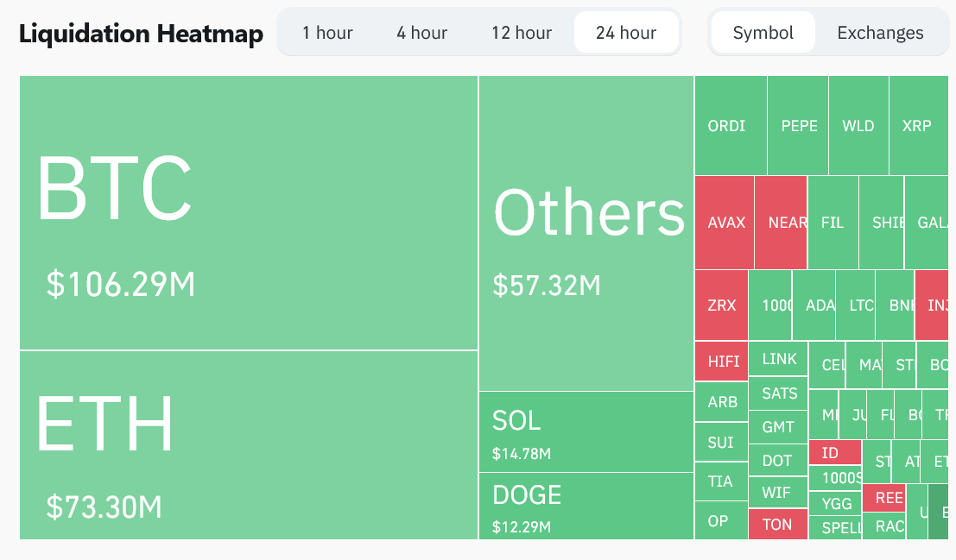Click the ETH $73.30M heatmap tile
The width and height of the screenshot is (956, 560).
[x=249, y=445]
